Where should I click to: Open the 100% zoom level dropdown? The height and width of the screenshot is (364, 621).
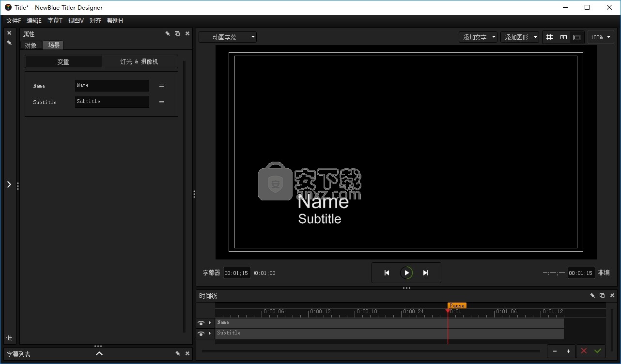point(601,37)
